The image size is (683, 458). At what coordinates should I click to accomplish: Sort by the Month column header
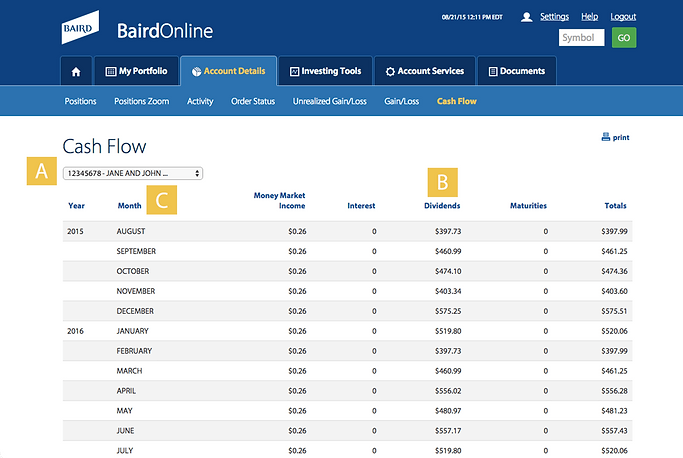tap(129, 206)
